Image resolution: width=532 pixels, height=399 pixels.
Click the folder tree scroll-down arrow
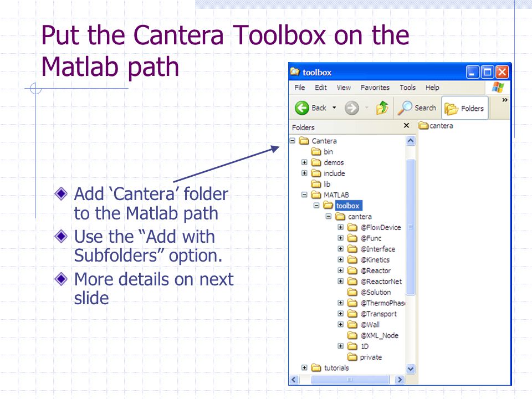coord(411,369)
